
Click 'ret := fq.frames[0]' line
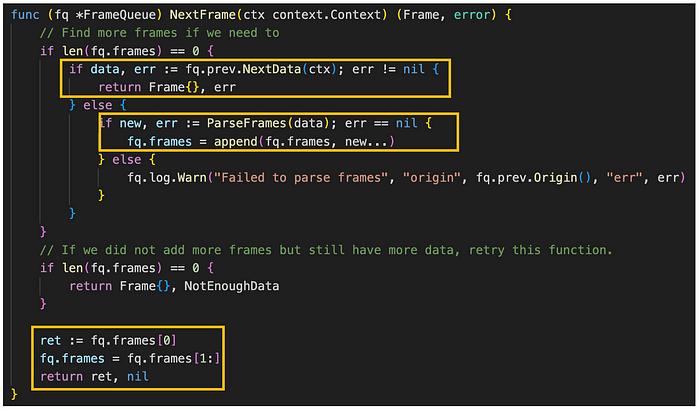108,341
